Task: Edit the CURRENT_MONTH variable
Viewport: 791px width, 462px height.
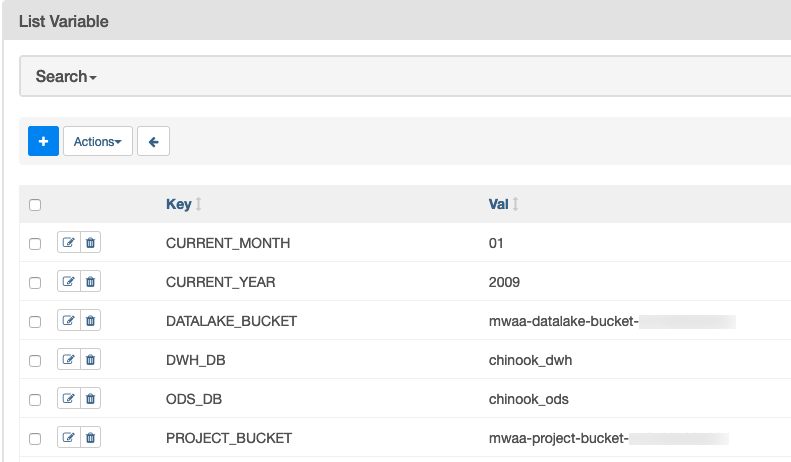Action: 69,243
